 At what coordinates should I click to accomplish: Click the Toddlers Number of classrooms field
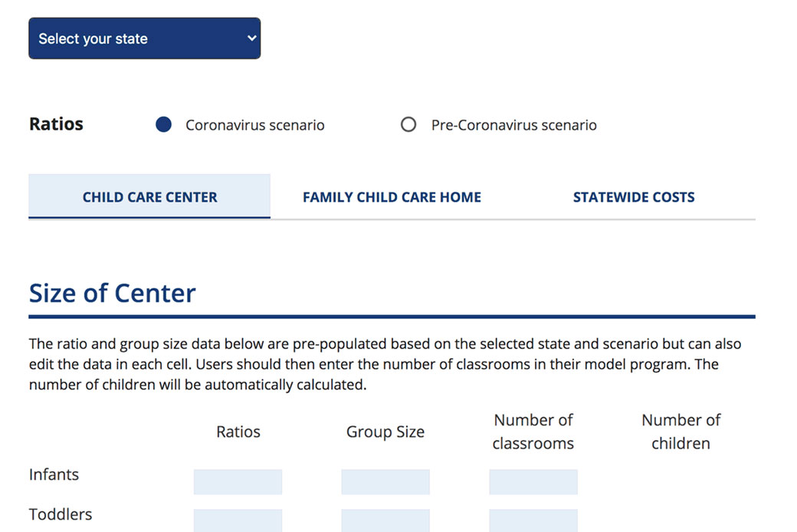(x=533, y=521)
